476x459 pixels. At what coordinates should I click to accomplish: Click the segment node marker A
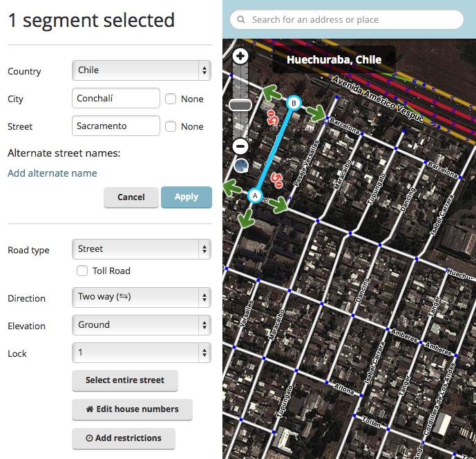(255, 196)
